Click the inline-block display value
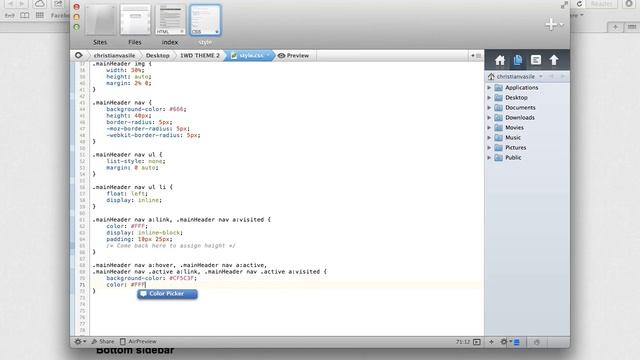Image resolution: width=640 pixels, height=360 pixels. [x=159, y=233]
